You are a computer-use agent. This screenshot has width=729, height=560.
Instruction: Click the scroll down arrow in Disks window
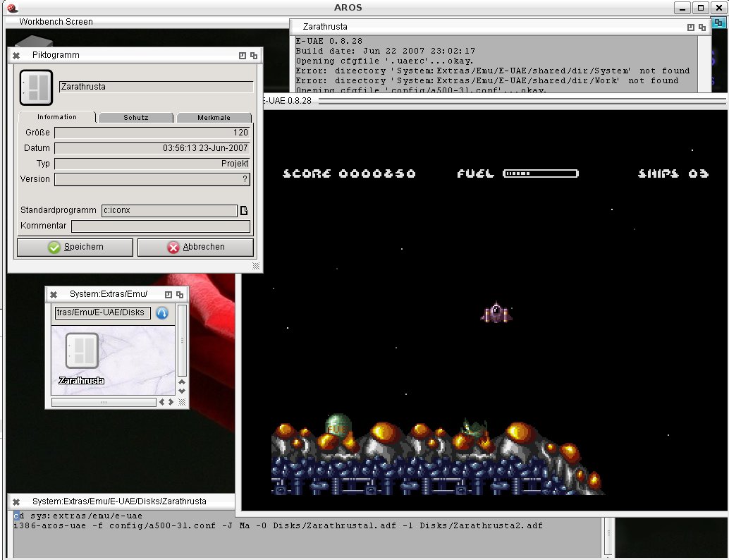pyautogui.click(x=182, y=391)
